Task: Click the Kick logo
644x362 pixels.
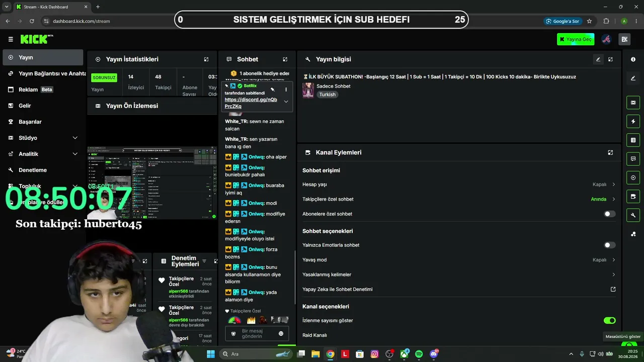Action: tap(37, 39)
